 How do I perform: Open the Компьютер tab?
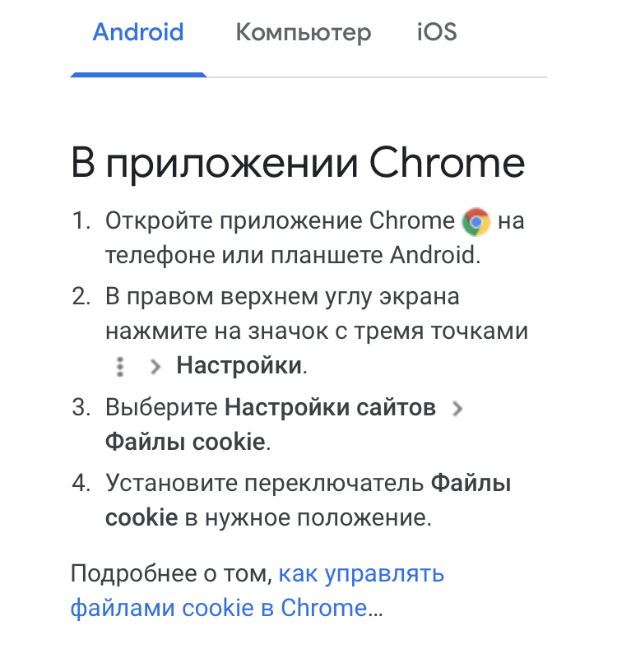point(303,34)
